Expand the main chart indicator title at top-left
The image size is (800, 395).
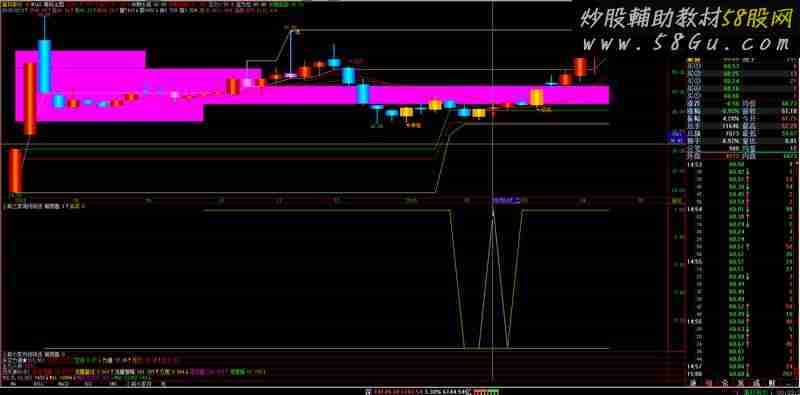tap(46, 3)
